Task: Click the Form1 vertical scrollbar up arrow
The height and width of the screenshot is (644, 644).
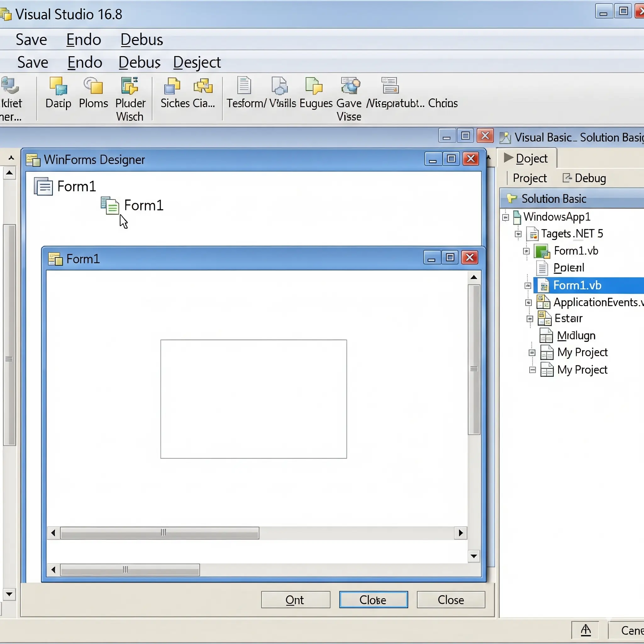Action: pos(474,277)
